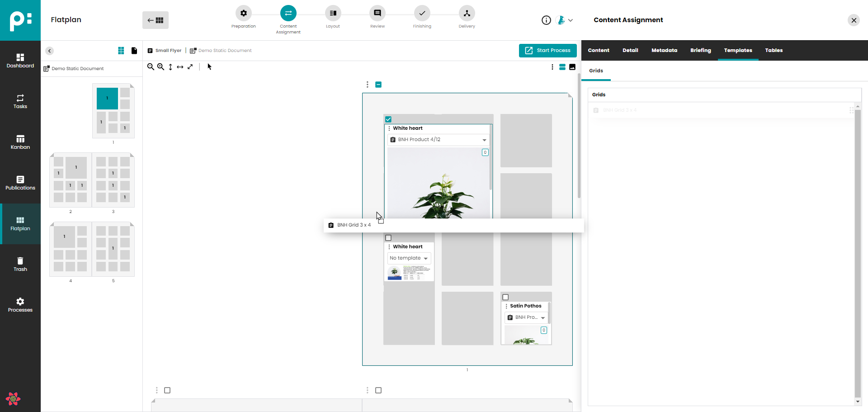Click the zoom in magnifier icon
Screen dimensions: 868x412
(x=160, y=67)
